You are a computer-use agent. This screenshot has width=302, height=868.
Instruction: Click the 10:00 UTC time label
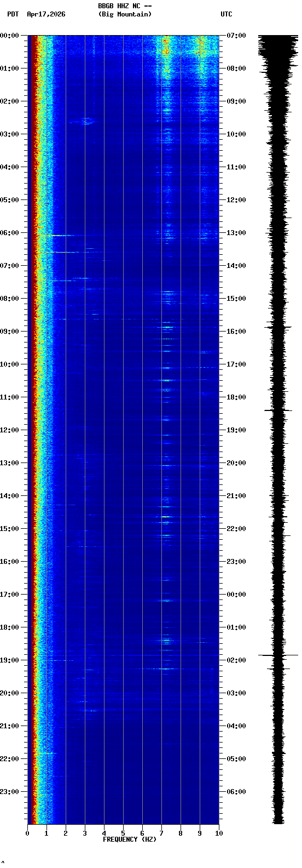[236, 134]
